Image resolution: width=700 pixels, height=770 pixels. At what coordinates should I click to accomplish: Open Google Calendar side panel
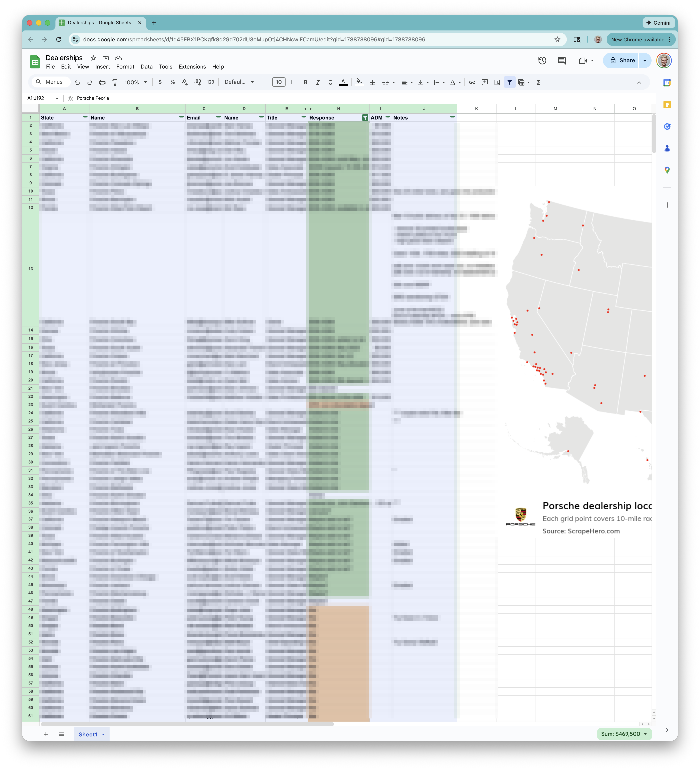click(667, 83)
